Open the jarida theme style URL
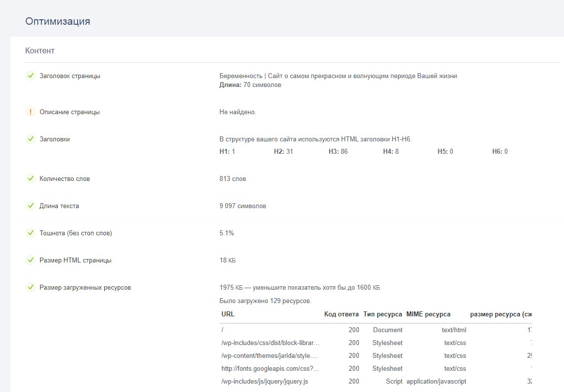Screen dimensions: 564x392 (x=270, y=355)
